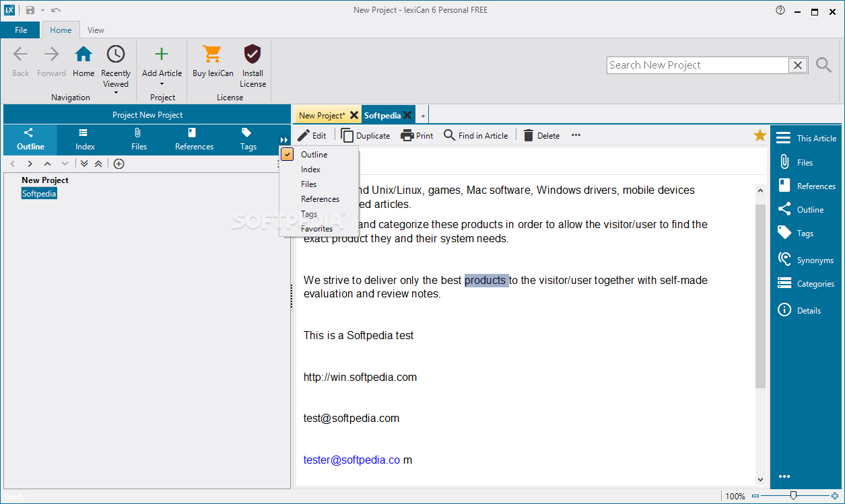845x504 pixels.
Task: Add outline item plus circle
Action: click(119, 164)
